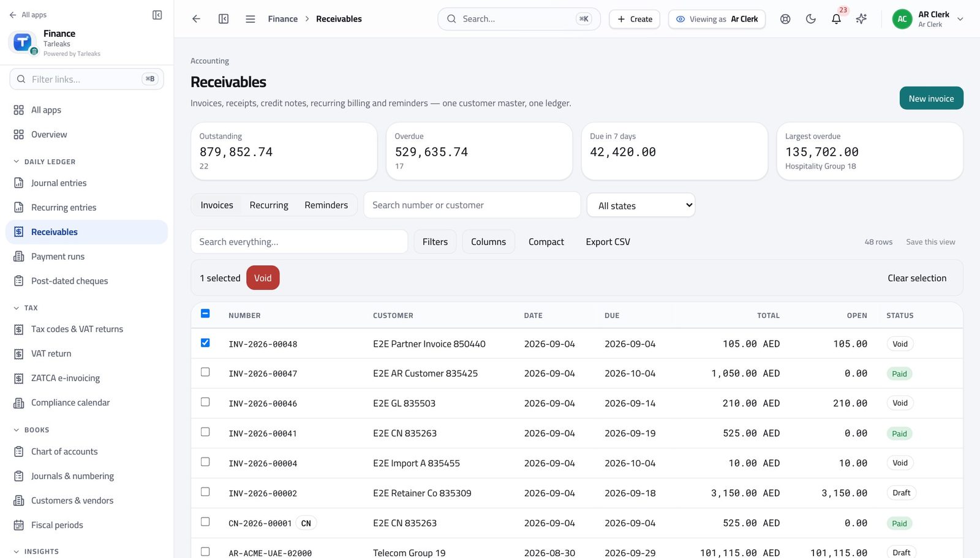Open Journals & numbering in the sidebar
980x558 pixels.
pyautogui.click(x=86, y=477)
